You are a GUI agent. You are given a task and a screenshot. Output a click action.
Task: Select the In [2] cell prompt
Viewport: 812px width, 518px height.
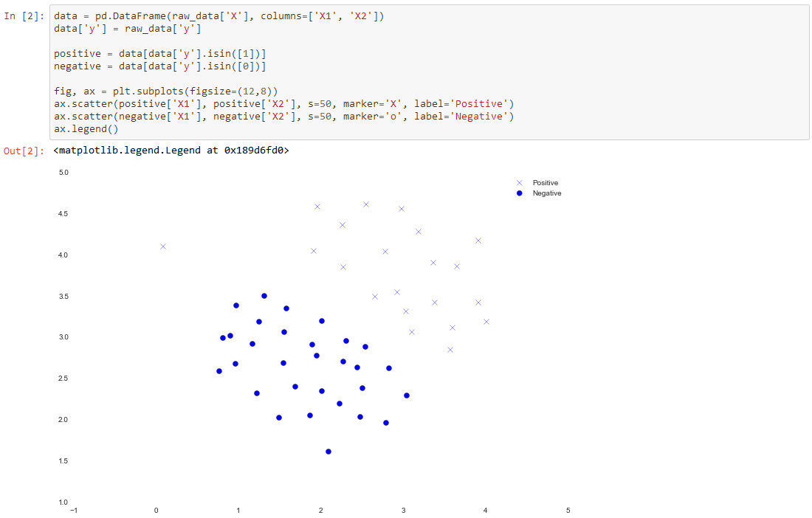click(26, 16)
